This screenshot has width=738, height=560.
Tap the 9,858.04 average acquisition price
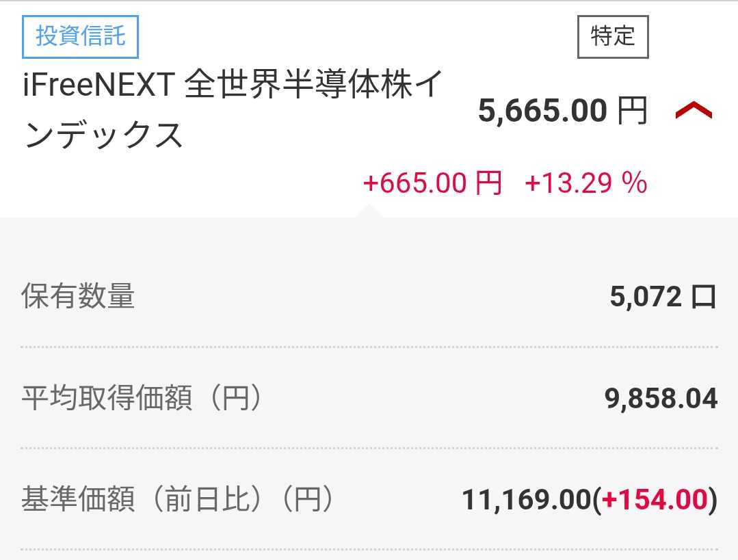[661, 399]
